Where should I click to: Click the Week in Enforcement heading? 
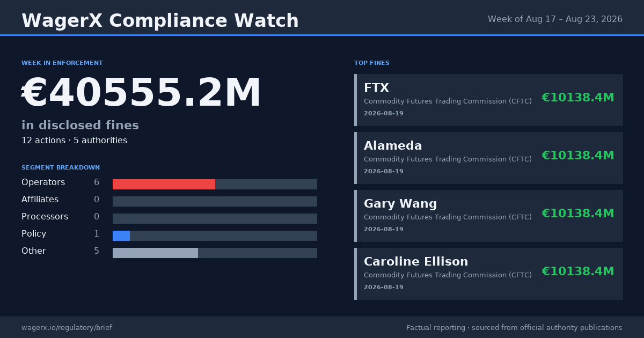coord(62,63)
